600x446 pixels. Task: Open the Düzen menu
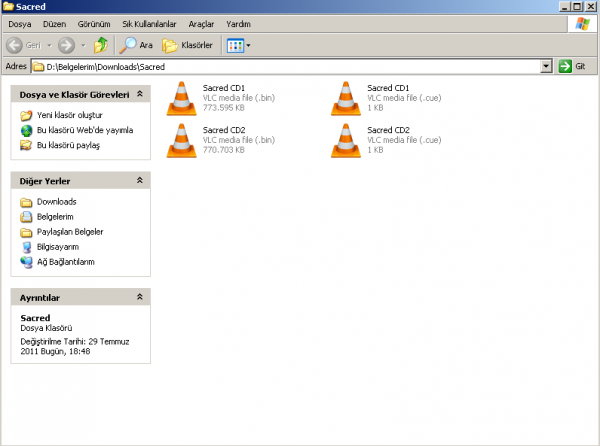point(54,24)
